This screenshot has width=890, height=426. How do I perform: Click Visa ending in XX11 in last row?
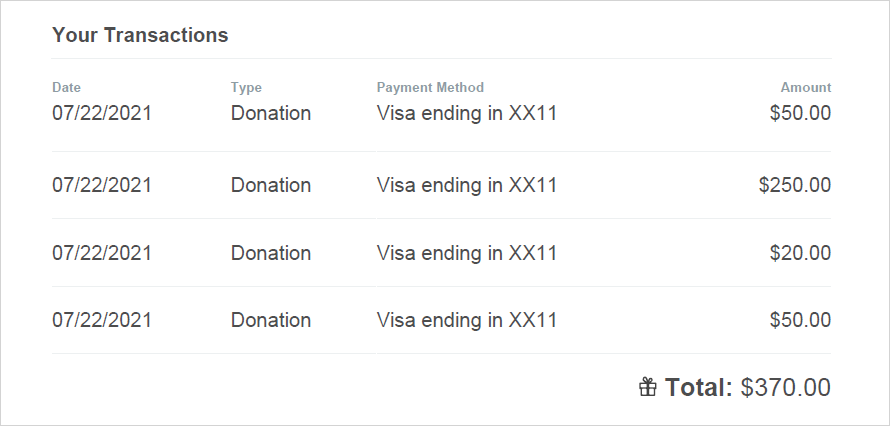pyautogui.click(x=467, y=320)
